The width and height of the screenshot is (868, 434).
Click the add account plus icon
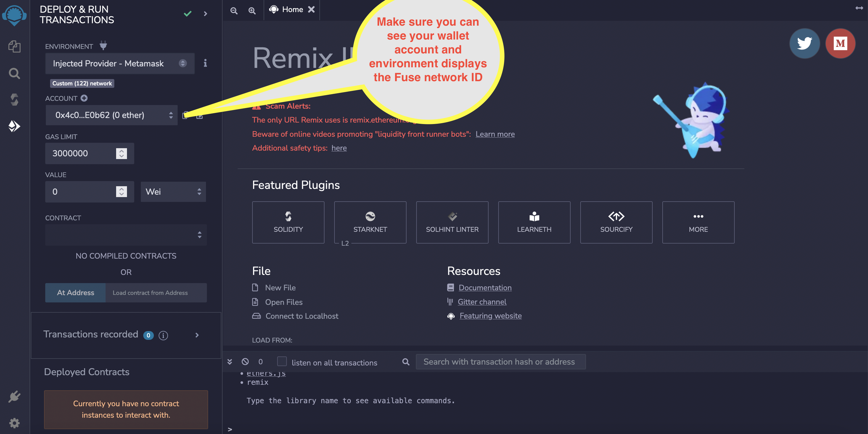pos(84,98)
